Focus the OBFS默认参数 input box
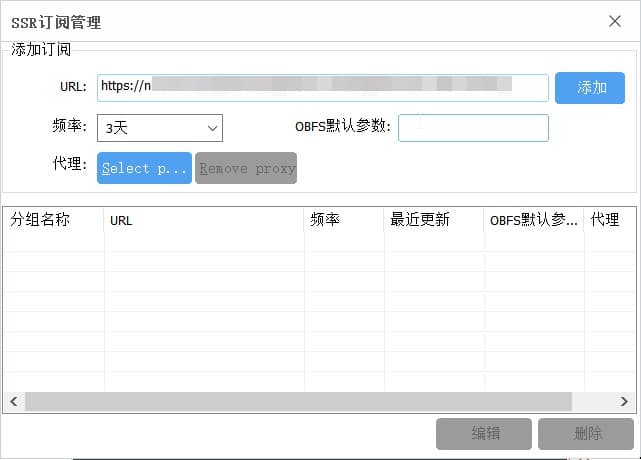This screenshot has width=641, height=460. click(473, 128)
